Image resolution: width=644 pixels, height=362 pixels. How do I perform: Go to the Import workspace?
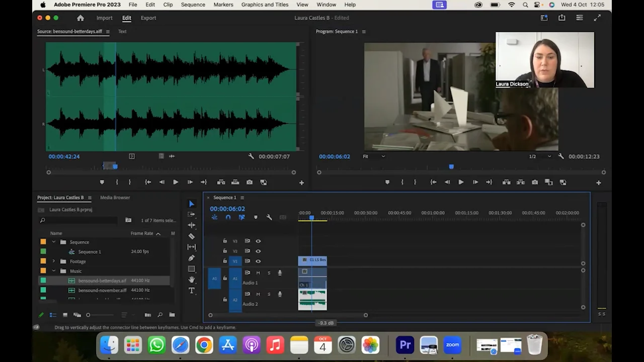pyautogui.click(x=105, y=18)
